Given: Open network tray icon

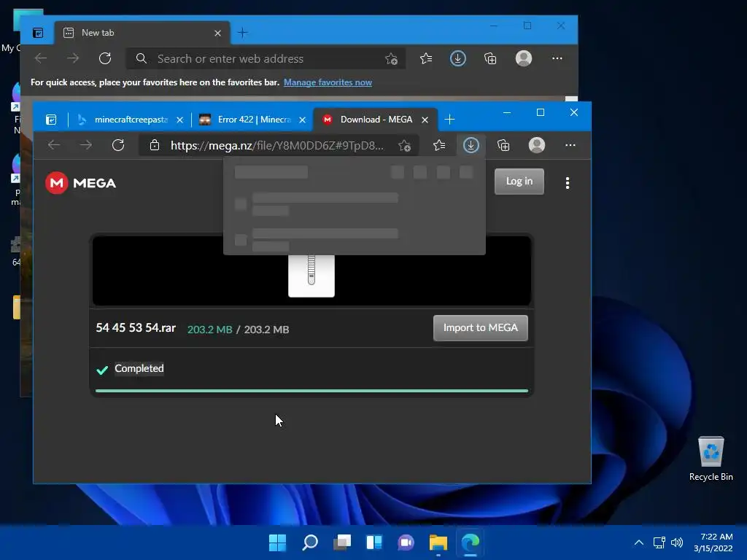Looking at the screenshot, I should click(x=659, y=542).
